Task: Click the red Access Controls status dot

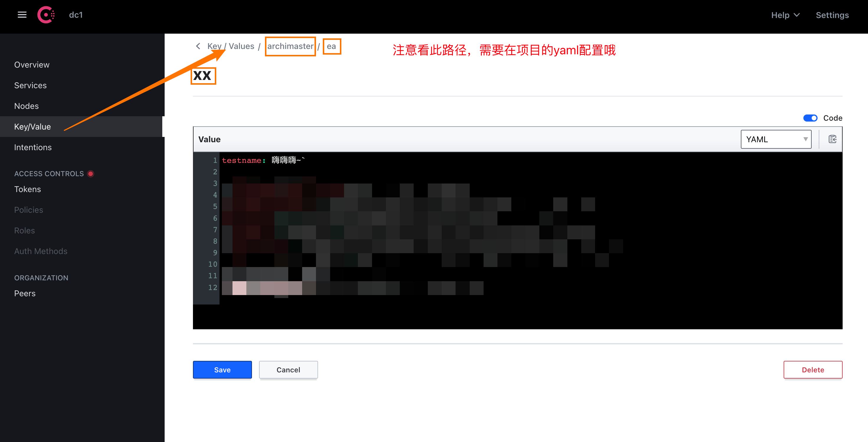Action: (x=91, y=174)
